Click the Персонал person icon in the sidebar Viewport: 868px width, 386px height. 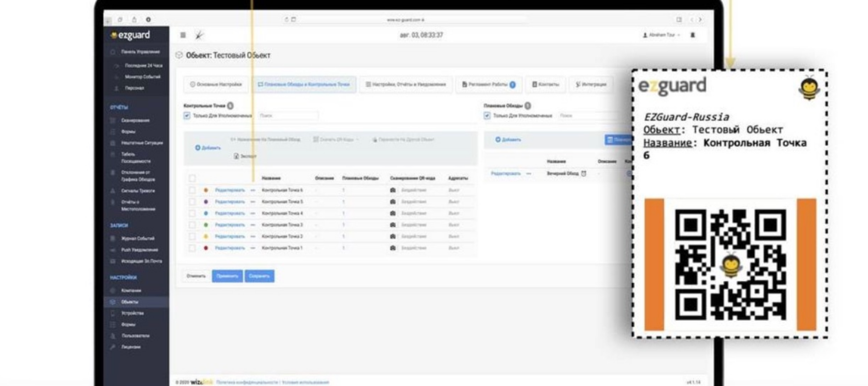[116, 88]
